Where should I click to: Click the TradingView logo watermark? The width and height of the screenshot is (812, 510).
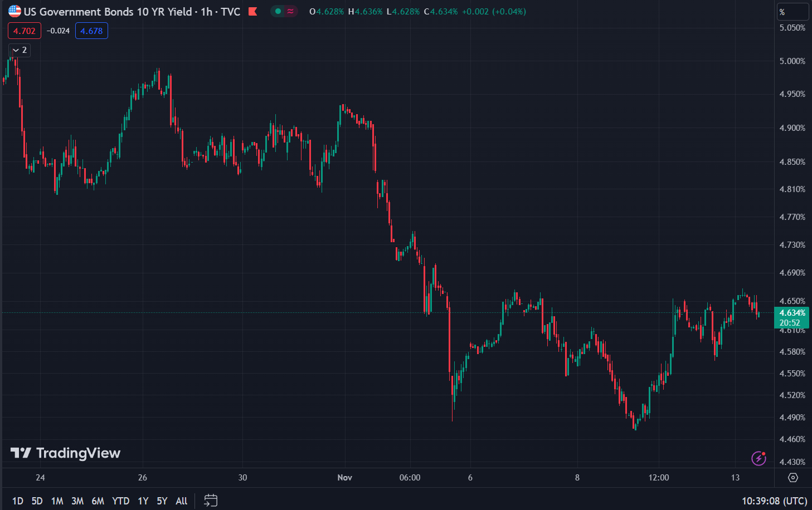[x=65, y=453]
